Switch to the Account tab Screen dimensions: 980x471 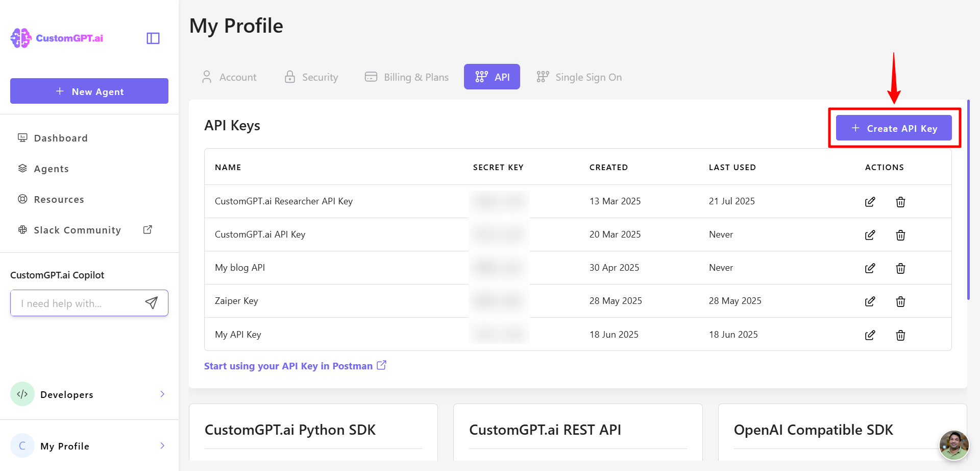pyautogui.click(x=229, y=77)
